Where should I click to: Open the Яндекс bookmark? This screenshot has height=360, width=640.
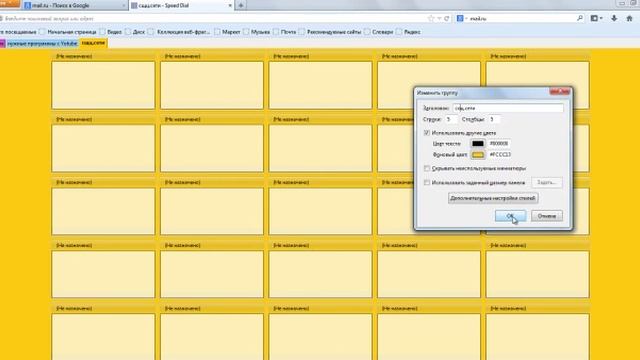click(x=409, y=32)
